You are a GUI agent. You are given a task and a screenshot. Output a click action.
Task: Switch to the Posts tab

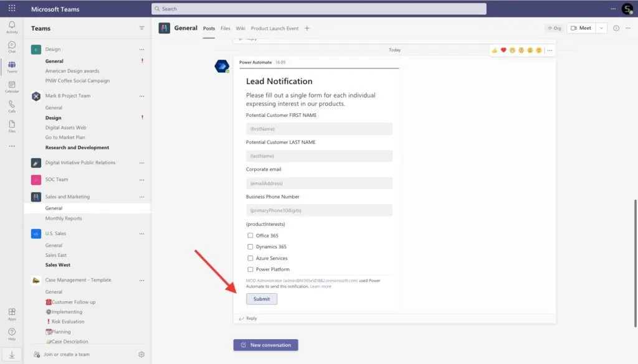point(209,29)
